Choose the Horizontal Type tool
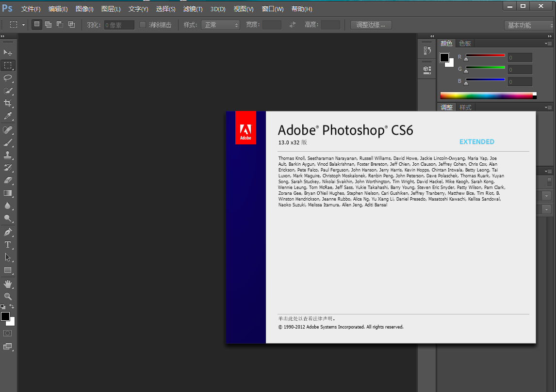 pos(8,245)
